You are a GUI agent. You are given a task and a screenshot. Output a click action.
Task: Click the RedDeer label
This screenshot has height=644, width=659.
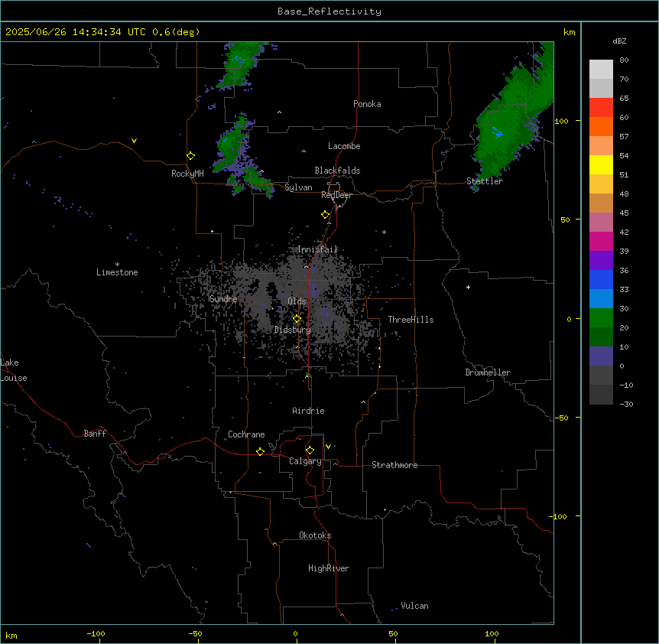click(x=336, y=195)
